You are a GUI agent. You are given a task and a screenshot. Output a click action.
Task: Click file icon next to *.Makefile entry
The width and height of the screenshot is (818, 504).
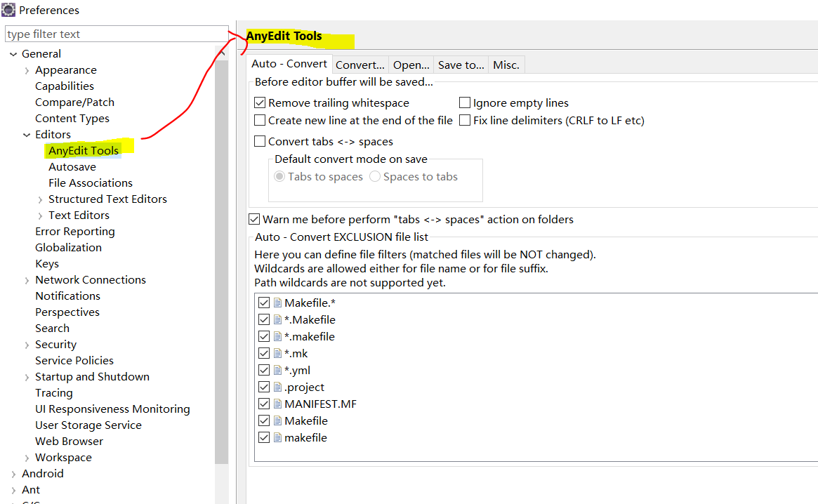pos(277,320)
